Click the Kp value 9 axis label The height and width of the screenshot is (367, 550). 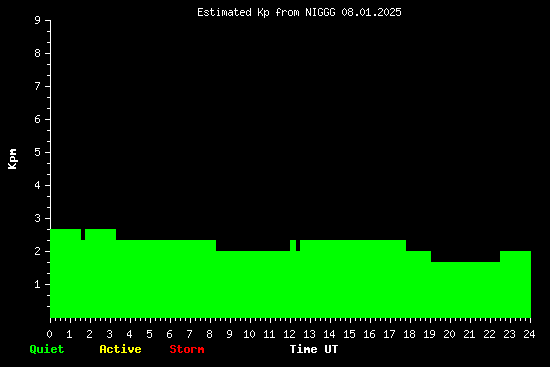[38, 20]
